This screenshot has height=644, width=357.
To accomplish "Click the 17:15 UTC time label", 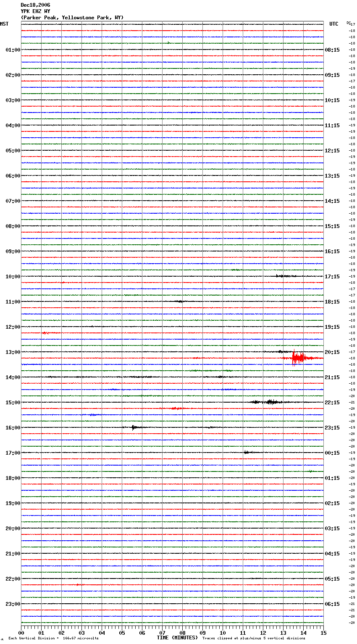I will pos(332,277).
